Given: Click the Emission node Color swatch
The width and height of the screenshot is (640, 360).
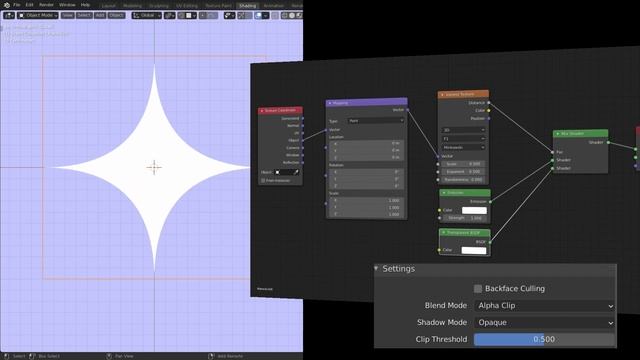Looking at the screenshot, I should [474, 211].
